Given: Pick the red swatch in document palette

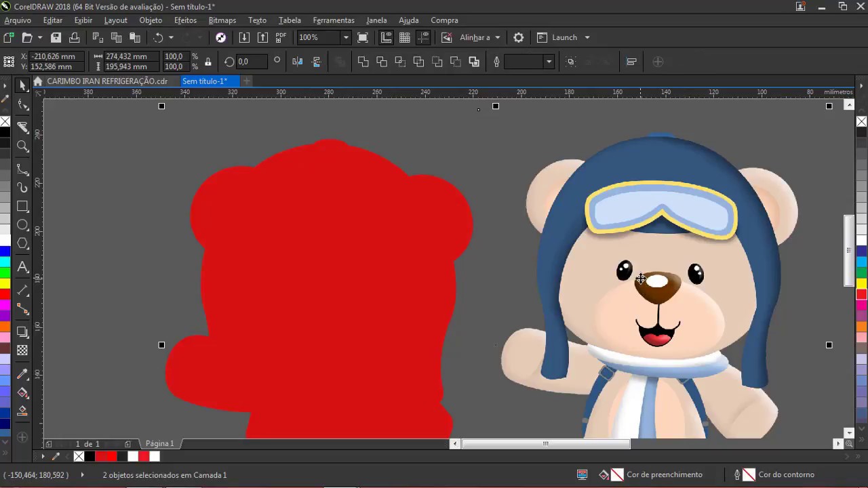Looking at the screenshot, I should (111, 457).
